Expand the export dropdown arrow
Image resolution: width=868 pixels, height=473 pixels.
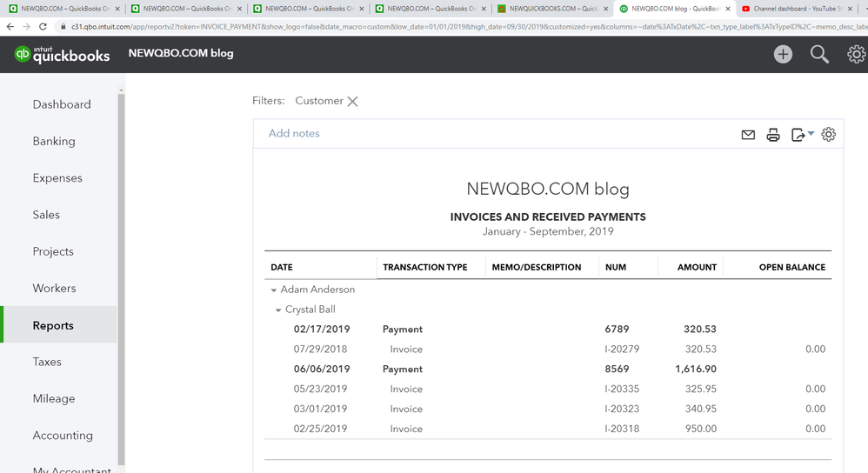tap(811, 133)
